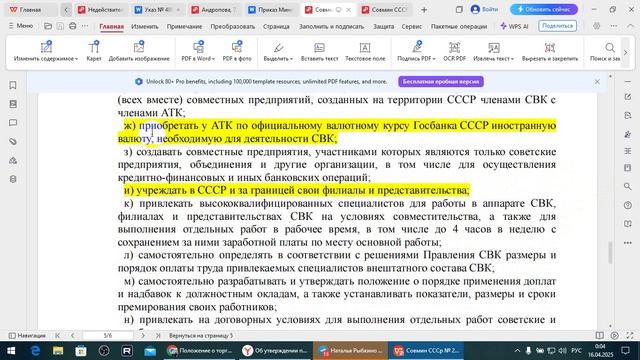Open the Chrome Положение о торг taskbar window

(200, 351)
